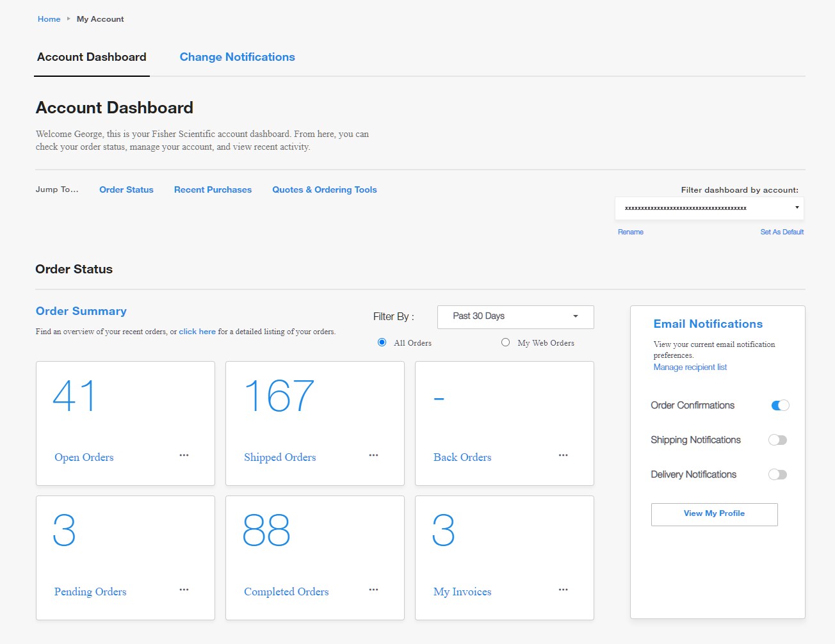Click Set As Default for the account
The width and height of the screenshot is (835, 644).
[782, 231]
